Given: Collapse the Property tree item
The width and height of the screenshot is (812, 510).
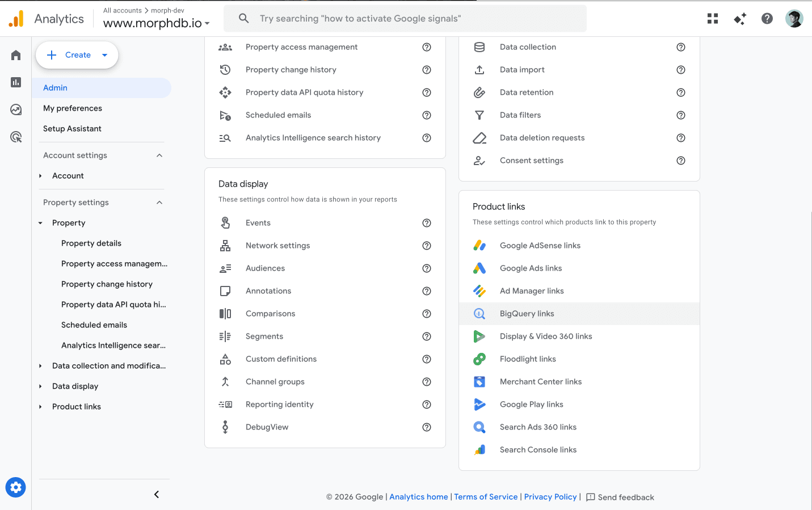Looking at the screenshot, I should (40, 223).
